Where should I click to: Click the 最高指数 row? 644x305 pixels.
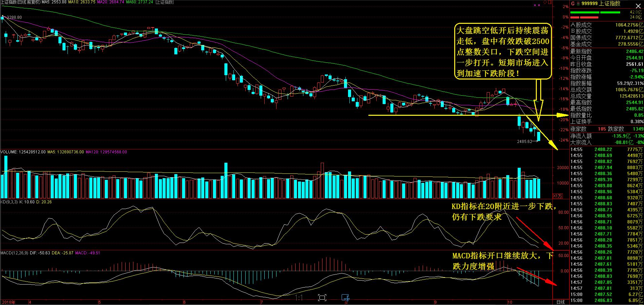pos(607,102)
